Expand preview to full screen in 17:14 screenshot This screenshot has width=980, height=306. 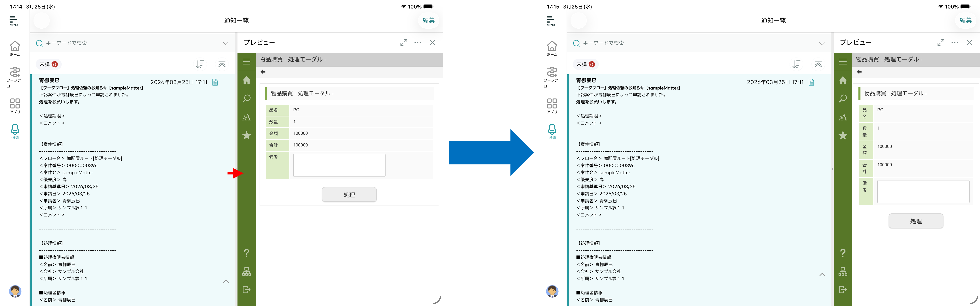[404, 43]
